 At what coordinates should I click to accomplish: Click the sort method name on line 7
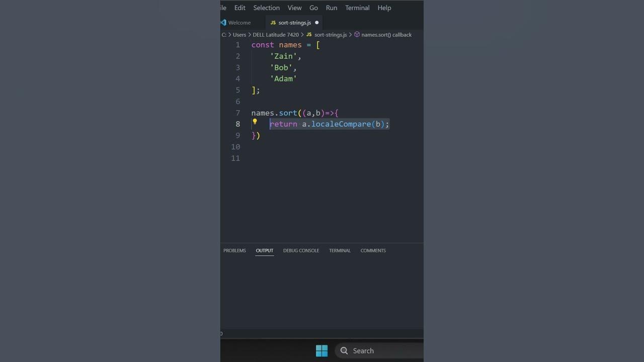pyautogui.click(x=288, y=113)
